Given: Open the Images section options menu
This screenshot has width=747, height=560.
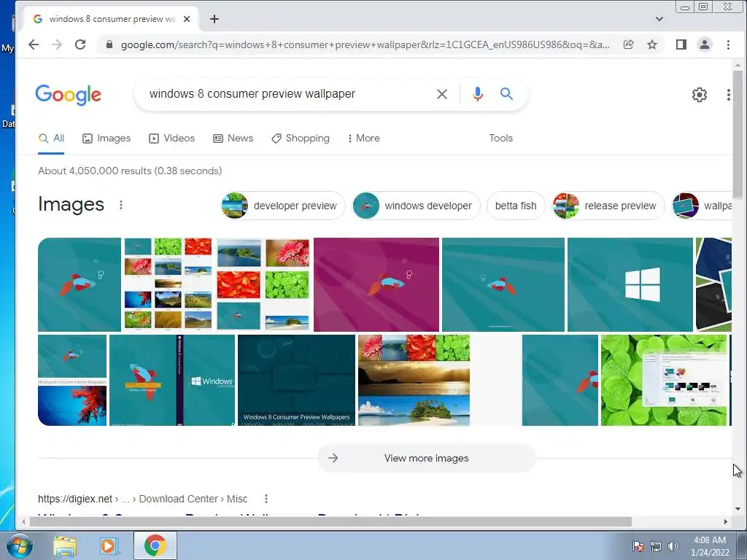Looking at the screenshot, I should tap(121, 205).
